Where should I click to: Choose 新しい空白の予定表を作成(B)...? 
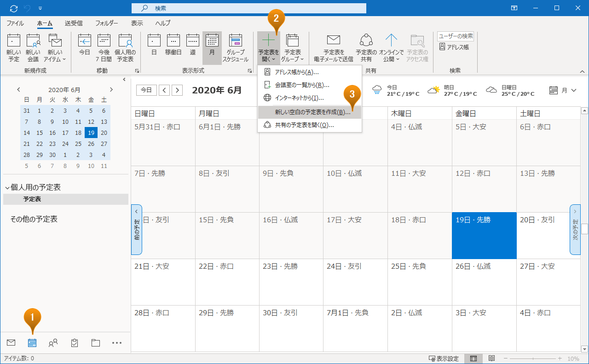pyautogui.click(x=310, y=112)
